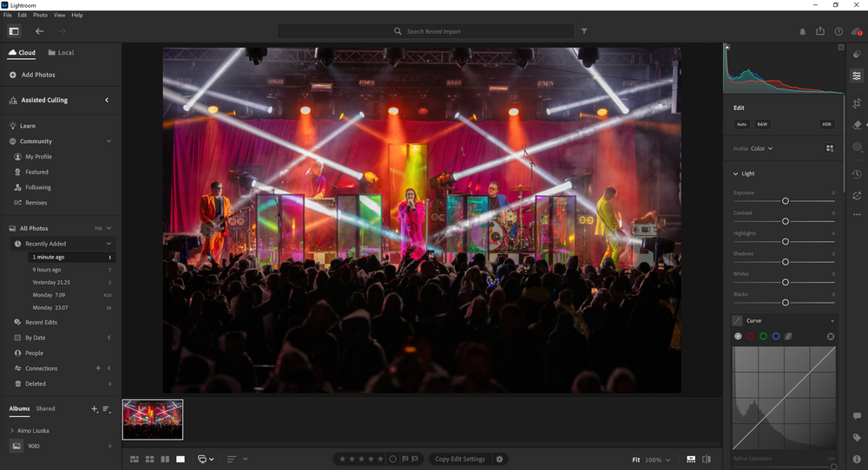Viewport: 868px width, 470px height.
Task: Switch to photo grid view
Action: 135,459
